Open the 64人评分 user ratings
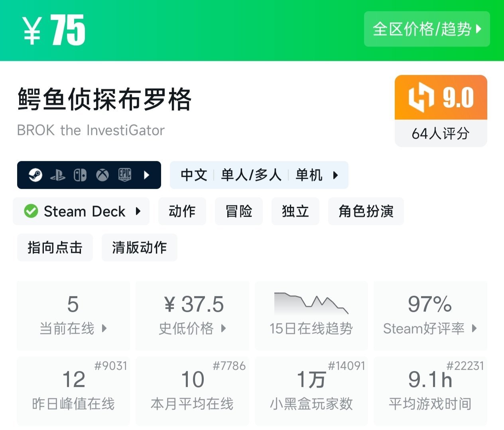Viewport: 504px width, 430px height. pos(441,134)
